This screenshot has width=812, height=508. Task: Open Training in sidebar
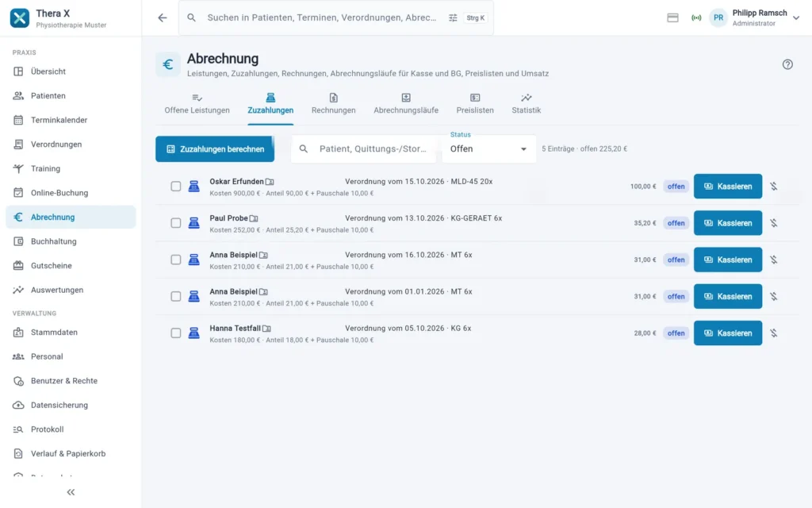(71, 168)
